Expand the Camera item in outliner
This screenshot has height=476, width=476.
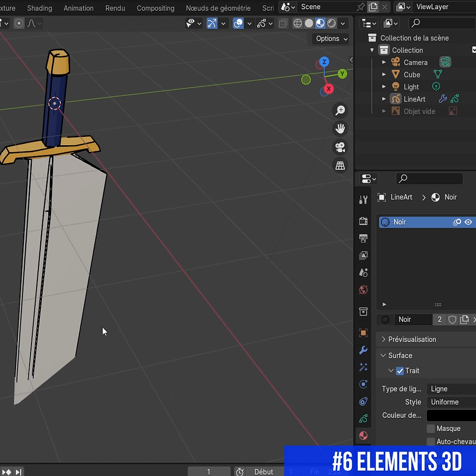(384, 62)
